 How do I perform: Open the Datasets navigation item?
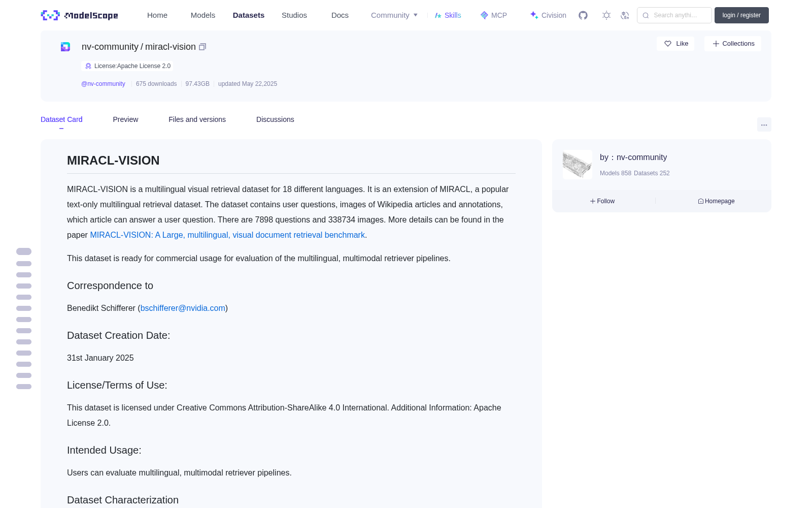click(x=249, y=15)
